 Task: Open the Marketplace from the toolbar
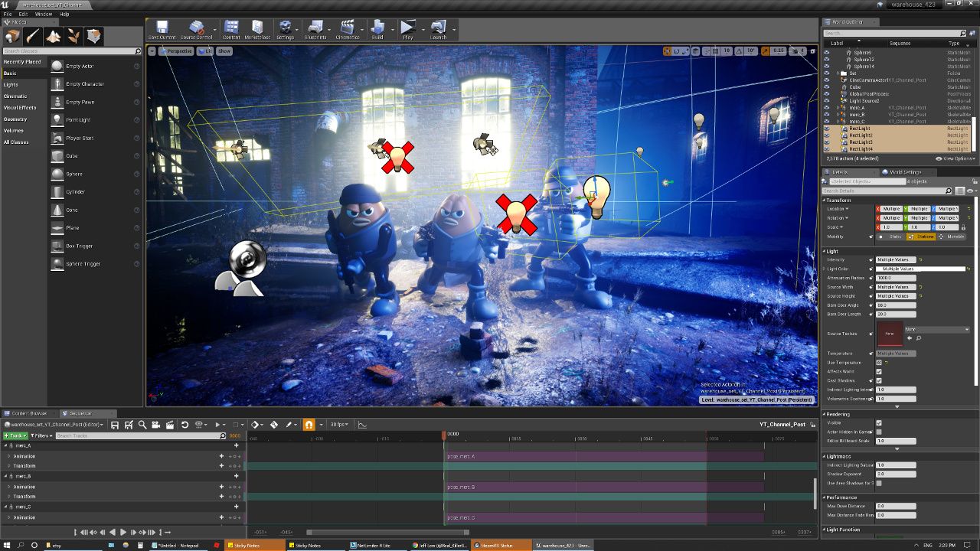[x=257, y=30]
